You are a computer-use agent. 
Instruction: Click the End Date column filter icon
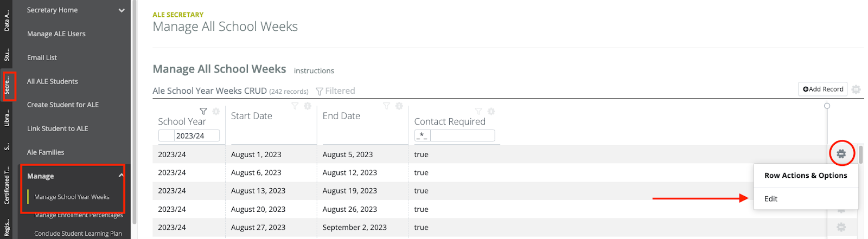coord(387,106)
